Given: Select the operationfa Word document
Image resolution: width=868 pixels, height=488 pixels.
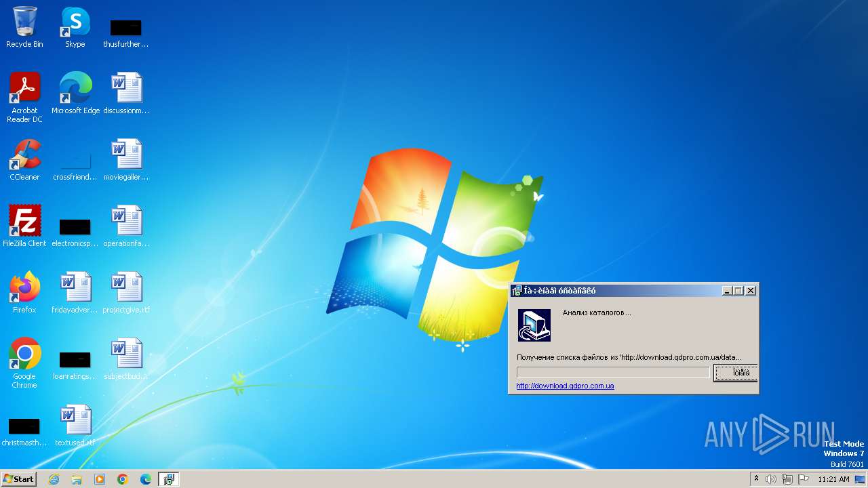Looking at the screenshot, I should (x=126, y=226).
